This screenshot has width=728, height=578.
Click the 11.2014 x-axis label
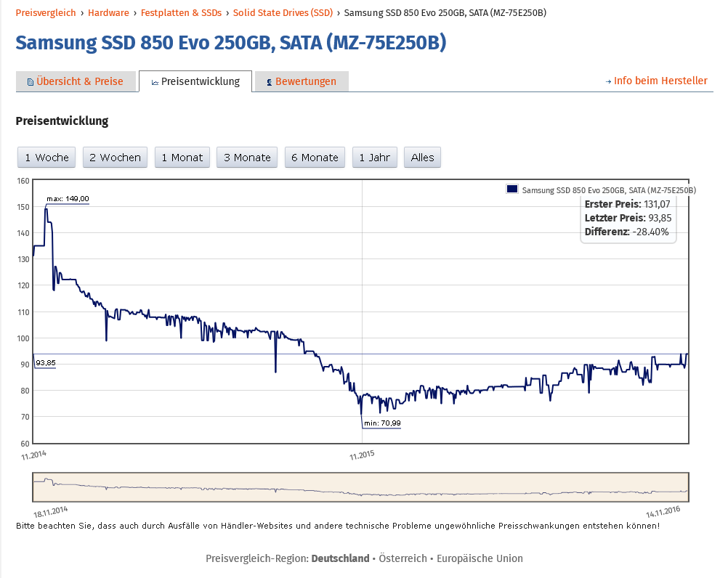tap(33, 455)
